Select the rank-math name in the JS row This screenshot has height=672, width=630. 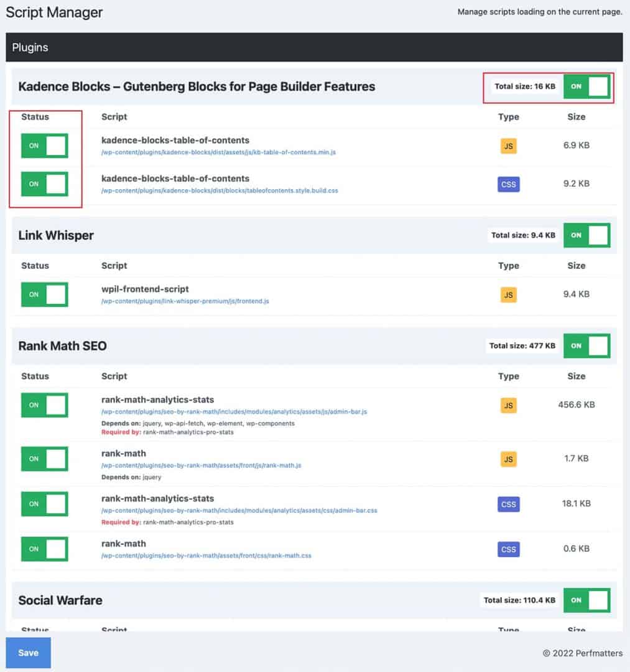tap(124, 454)
